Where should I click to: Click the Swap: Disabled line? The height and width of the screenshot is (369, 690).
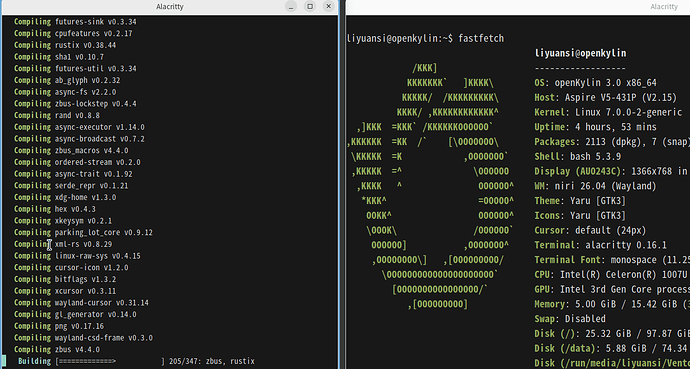(570, 319)
